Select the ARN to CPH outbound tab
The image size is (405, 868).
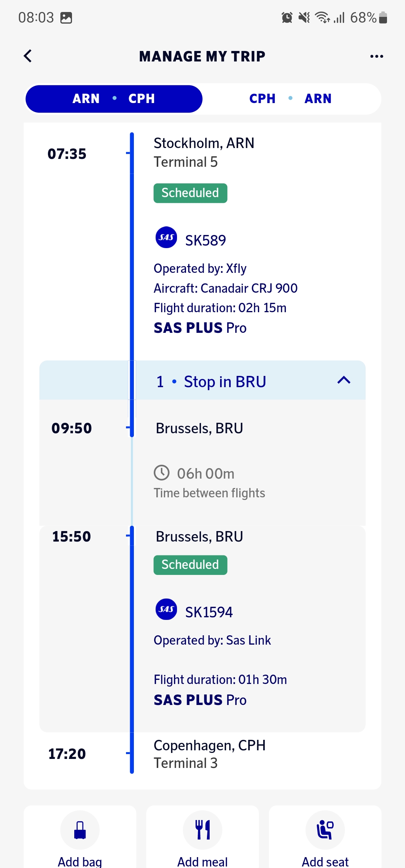point(114,99)
